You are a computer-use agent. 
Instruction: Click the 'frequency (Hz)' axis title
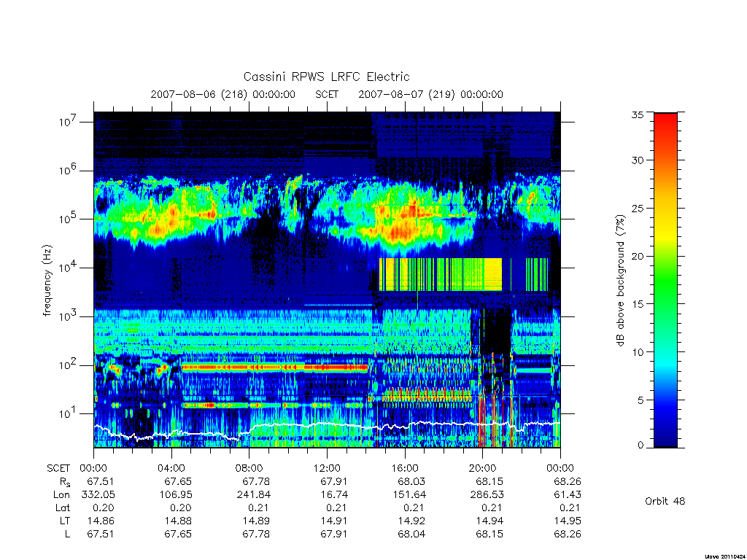(47, 281)
